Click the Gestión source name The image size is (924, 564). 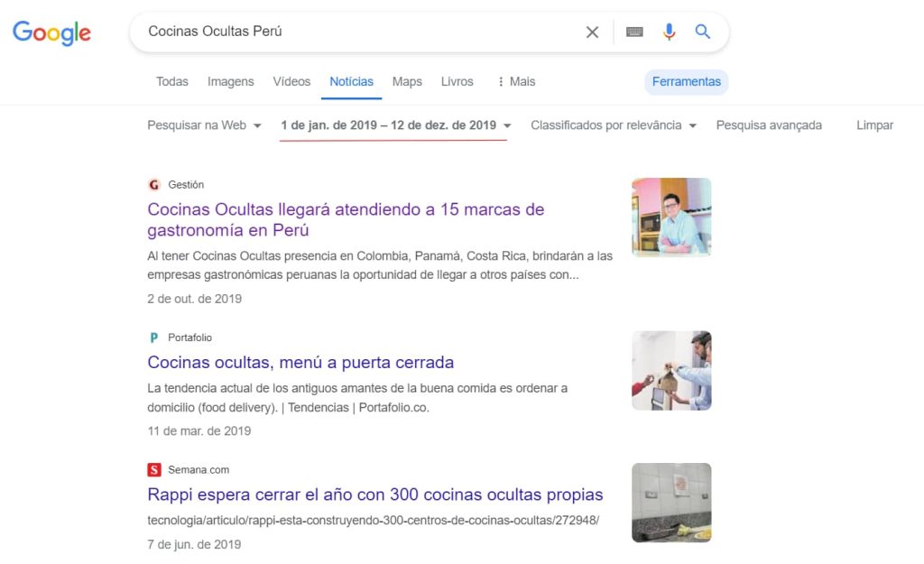[186, 184]
